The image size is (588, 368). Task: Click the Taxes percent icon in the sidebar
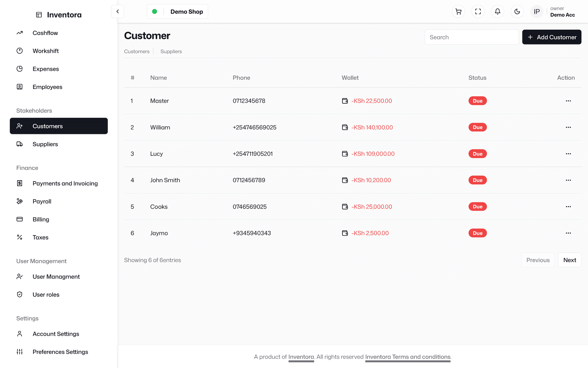tap(20, 237)
